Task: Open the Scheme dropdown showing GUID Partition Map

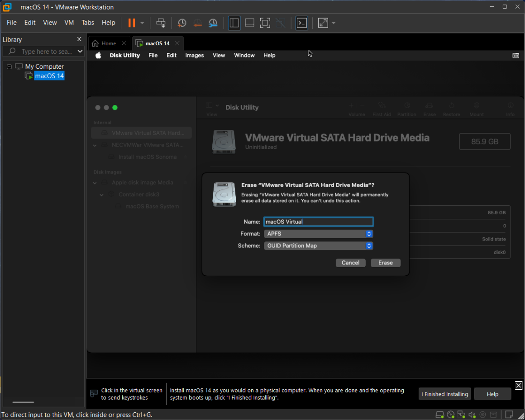Action: [319, 246]
